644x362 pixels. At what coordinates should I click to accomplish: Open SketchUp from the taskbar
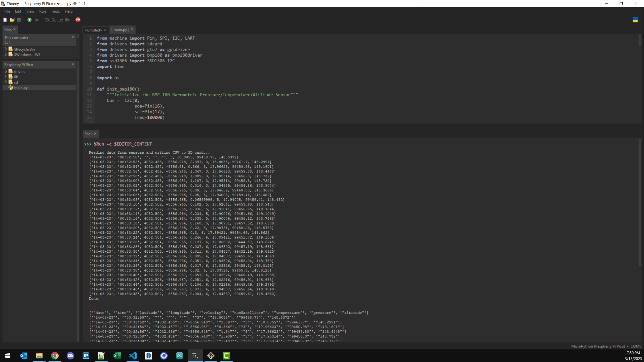(x=148, y=356)
